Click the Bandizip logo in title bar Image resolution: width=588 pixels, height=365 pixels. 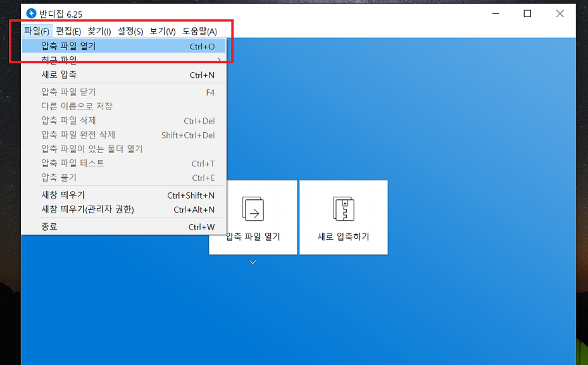pos(31,13)
